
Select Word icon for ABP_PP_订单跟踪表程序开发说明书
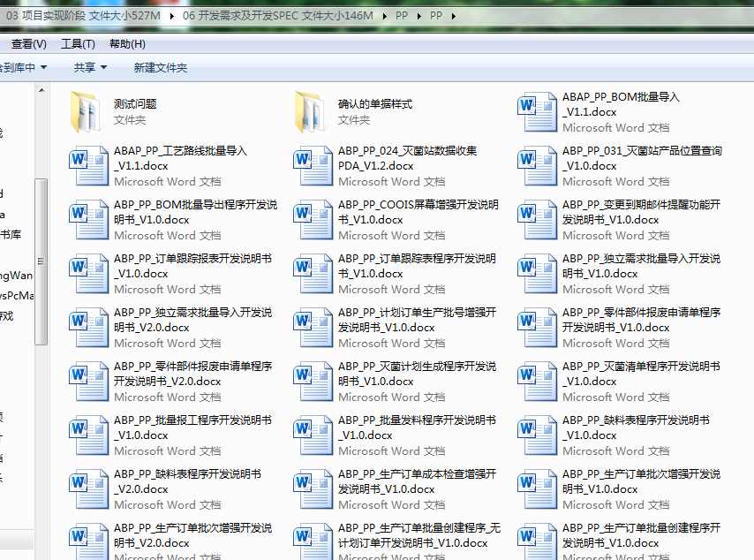pyautogui.click(x=313, y=274)
